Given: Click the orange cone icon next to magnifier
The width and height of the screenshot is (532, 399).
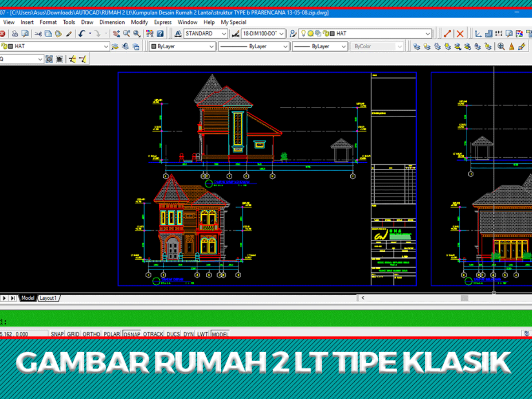Looking at the screenshot, I should click(x=511, y=46).
